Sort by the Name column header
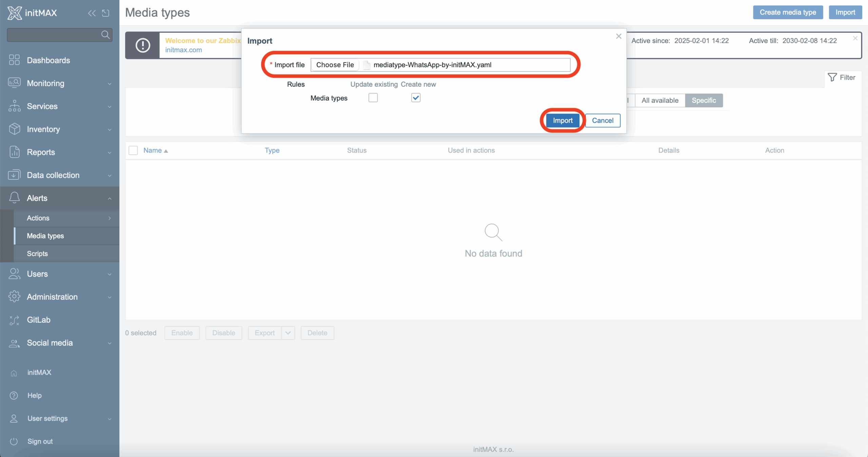 [156, 150]
